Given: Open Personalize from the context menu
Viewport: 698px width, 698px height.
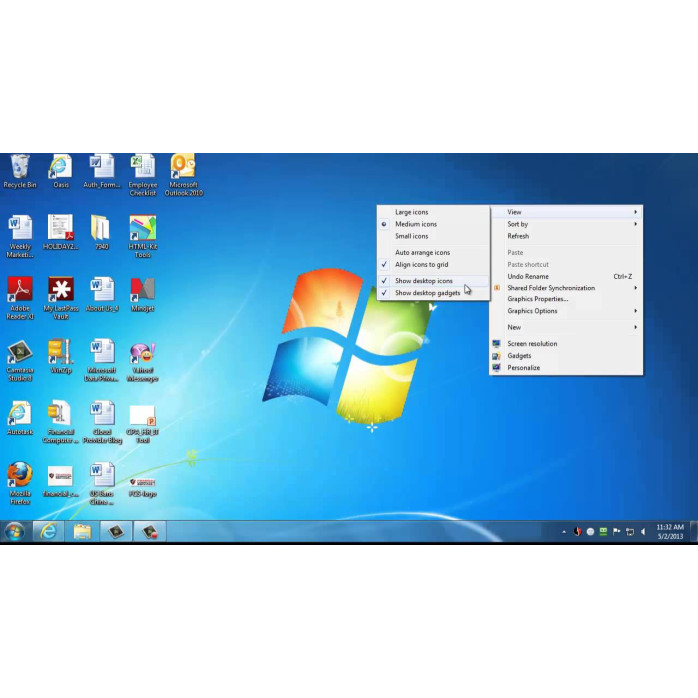Looking at the screenshot, I should click(x=566, y=368).
